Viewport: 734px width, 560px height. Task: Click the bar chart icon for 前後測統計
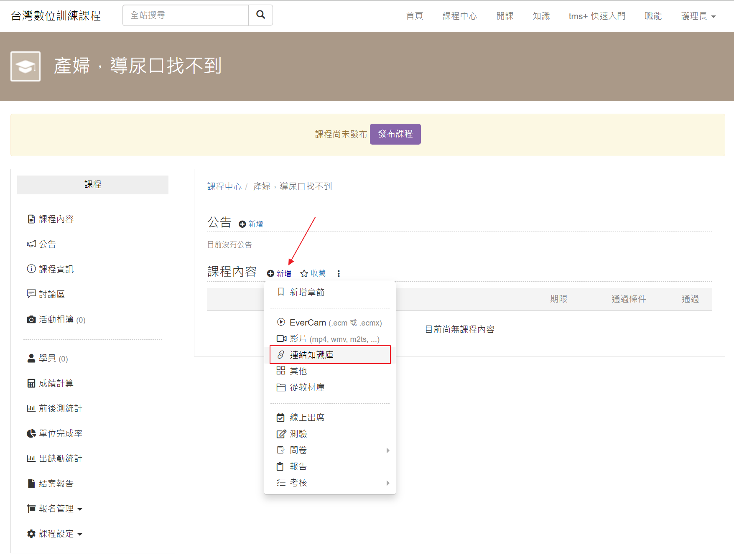tap(31, 408)
